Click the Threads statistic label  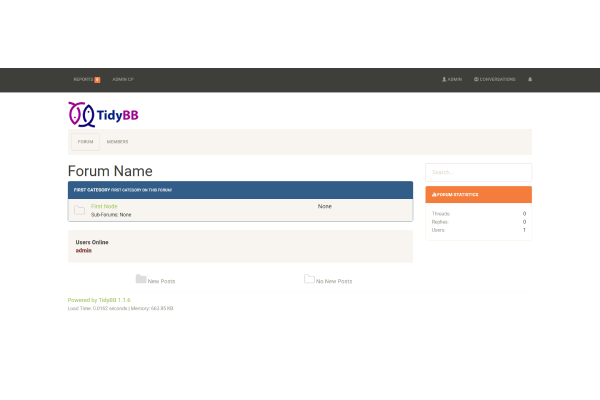(441, 214)
